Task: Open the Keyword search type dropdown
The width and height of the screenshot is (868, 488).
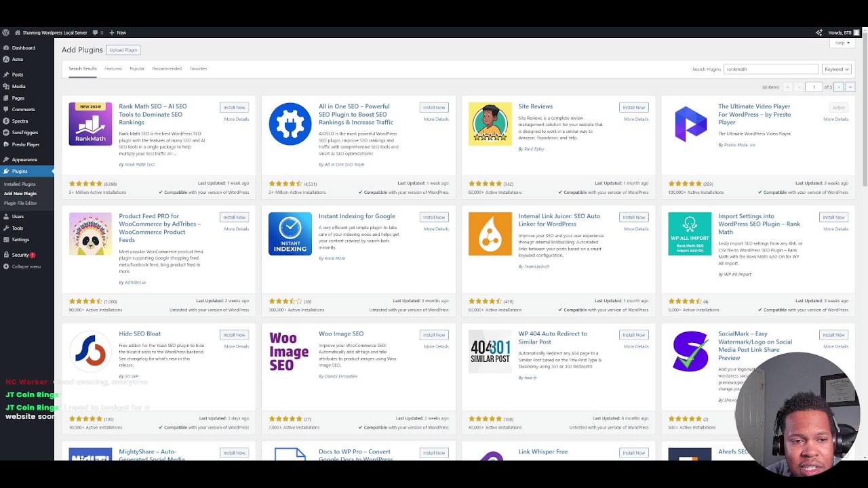Action: [x=836, y=69]
